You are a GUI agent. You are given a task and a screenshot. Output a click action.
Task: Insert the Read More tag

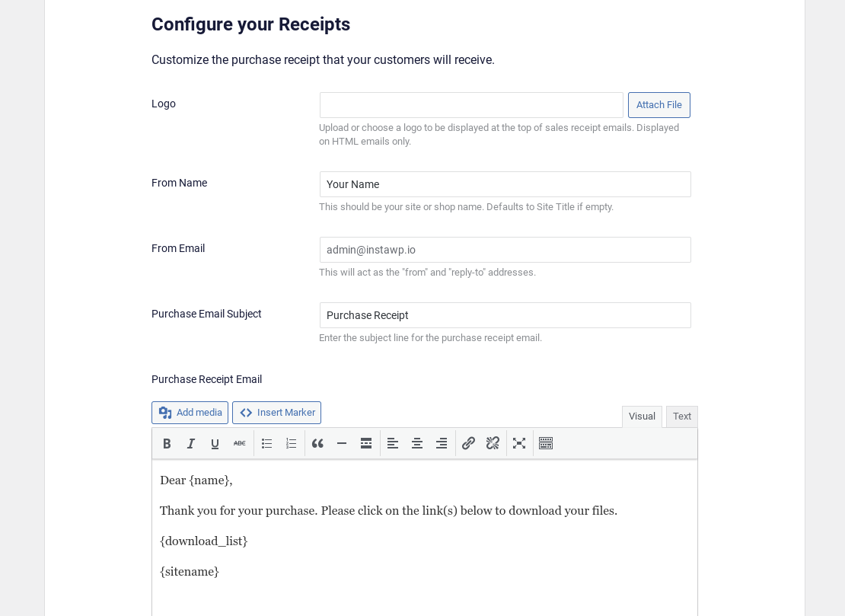pos(366,443)
